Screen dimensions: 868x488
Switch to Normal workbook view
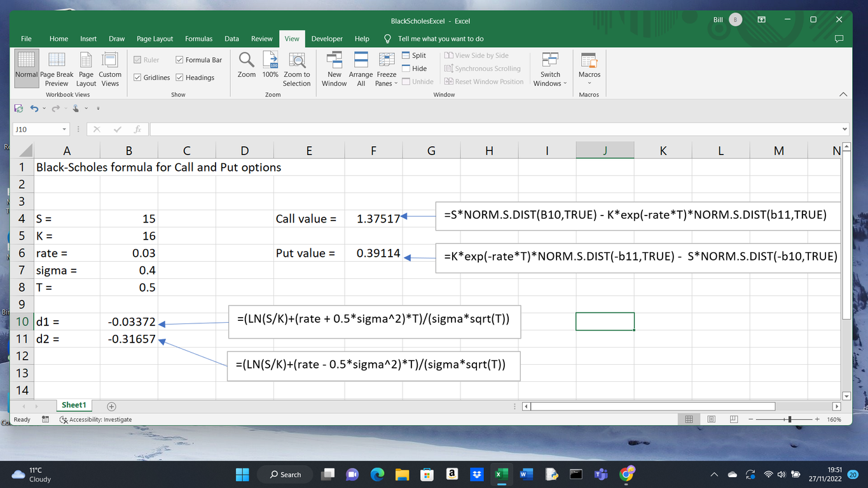coord(26,69)
